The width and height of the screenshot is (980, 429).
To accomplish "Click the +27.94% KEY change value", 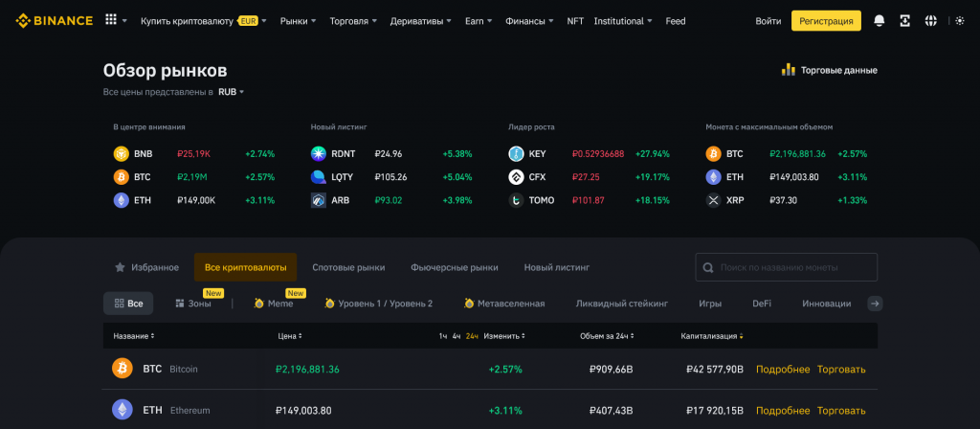I will click(653, 153).
